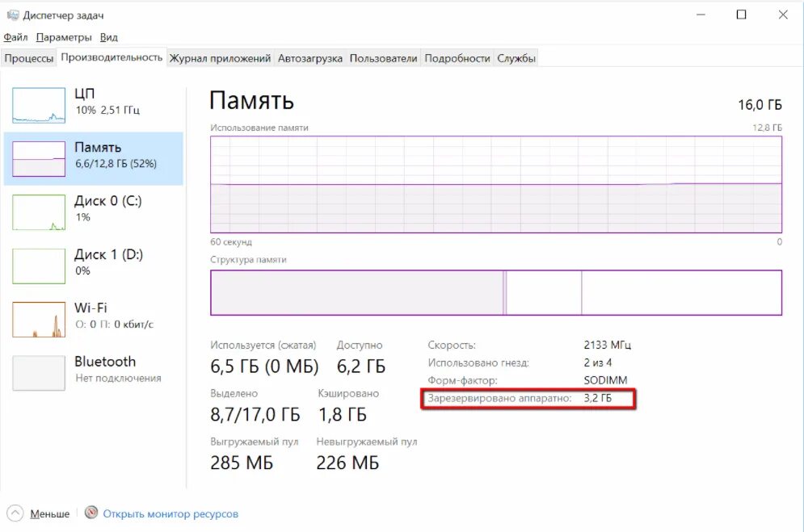Switch to the Автозагрузка tab
804x532 pixels.
[x=309, y=58]
